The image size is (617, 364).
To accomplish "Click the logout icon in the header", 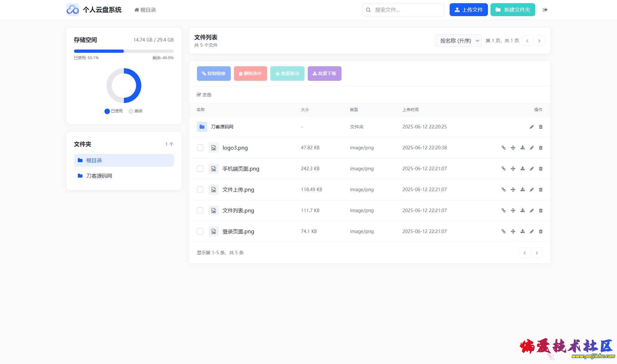I will coord(545,10).
